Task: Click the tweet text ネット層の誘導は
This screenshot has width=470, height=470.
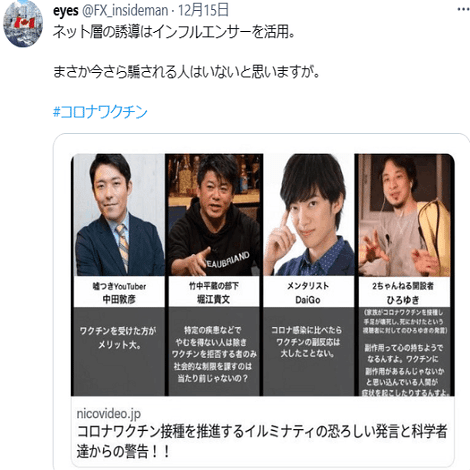Action: pyautogui.click(x=174, y=32)
